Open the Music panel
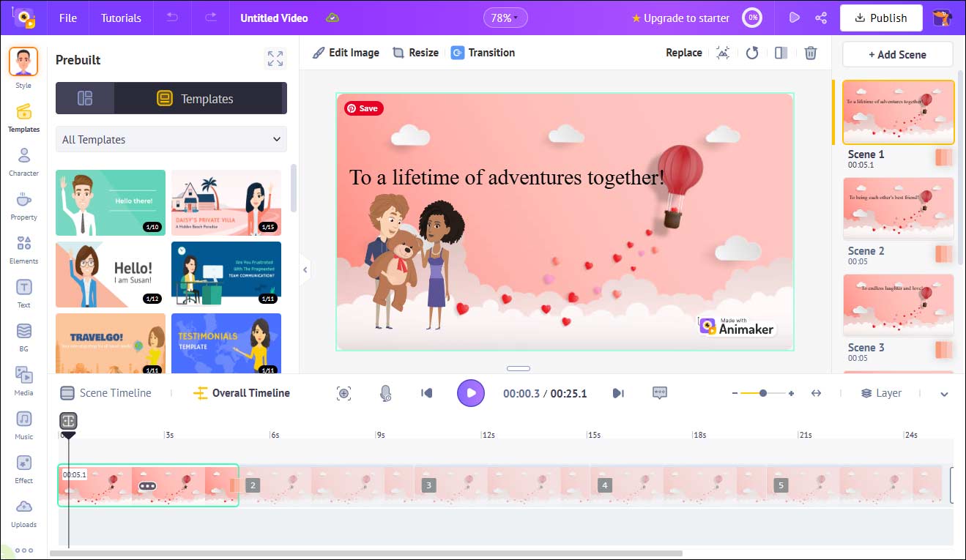Image resolution: width=966 pixels, height=560 pixels. [23, 423]
